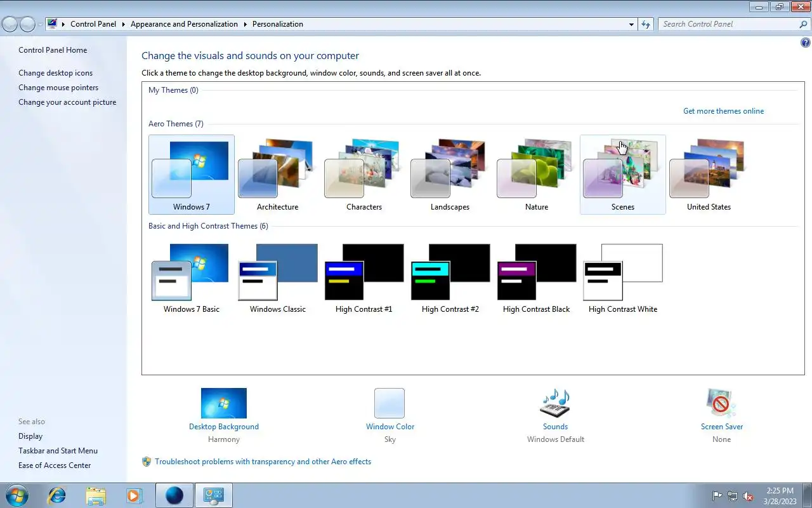Image resolution: width=812 pixels, height=508 pixels.
Task: Open Action Center flag tray icon
Action: pyautogui.click(x=717, y=496)
